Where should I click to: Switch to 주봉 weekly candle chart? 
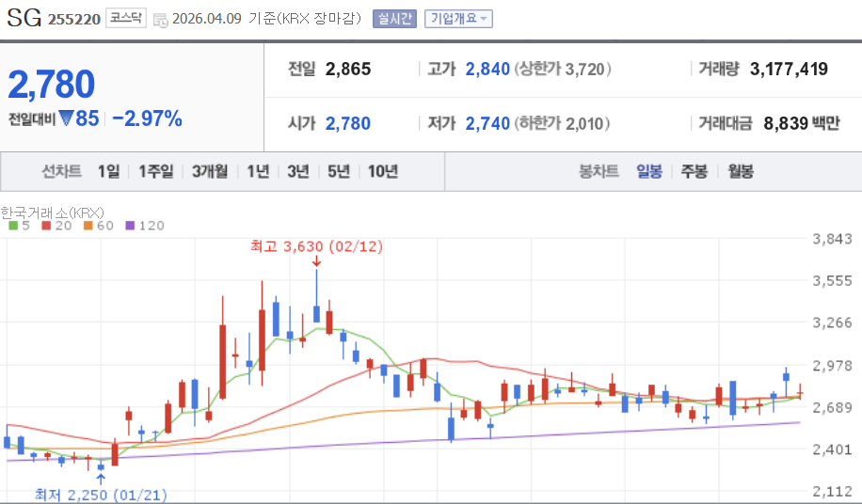pyautogui.click(x=694, y=171)
